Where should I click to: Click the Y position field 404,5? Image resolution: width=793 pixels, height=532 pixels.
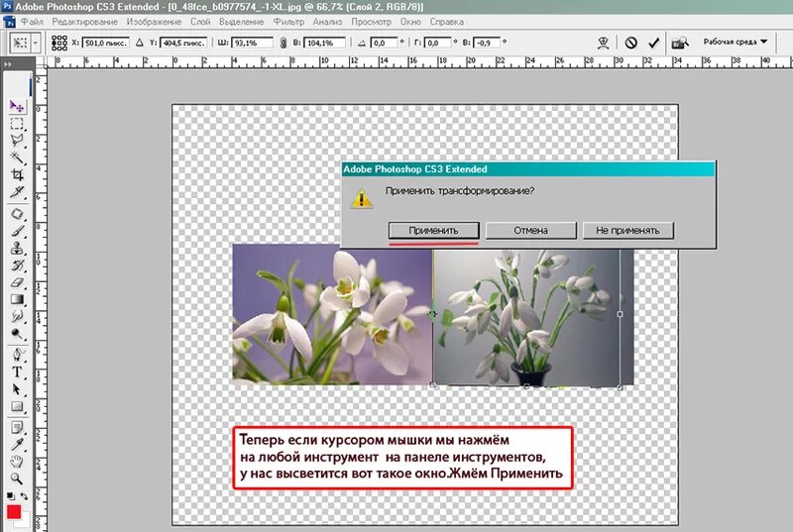click(183, 43)
